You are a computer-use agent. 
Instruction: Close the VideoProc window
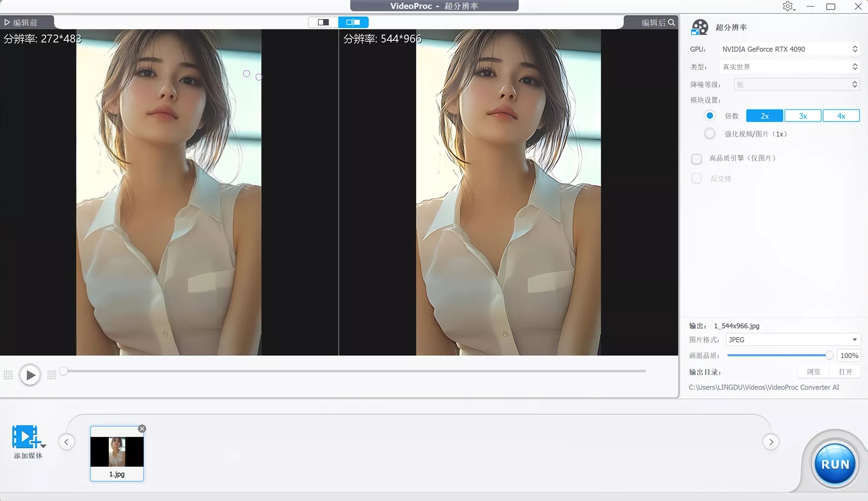pyautogui.click(x=858, y=6)
